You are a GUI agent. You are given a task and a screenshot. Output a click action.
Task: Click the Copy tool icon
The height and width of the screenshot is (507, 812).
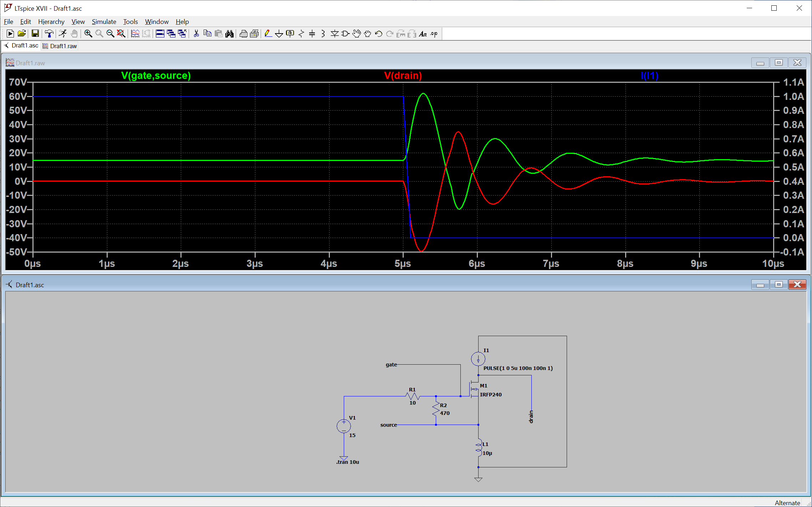tap(207, 34)
